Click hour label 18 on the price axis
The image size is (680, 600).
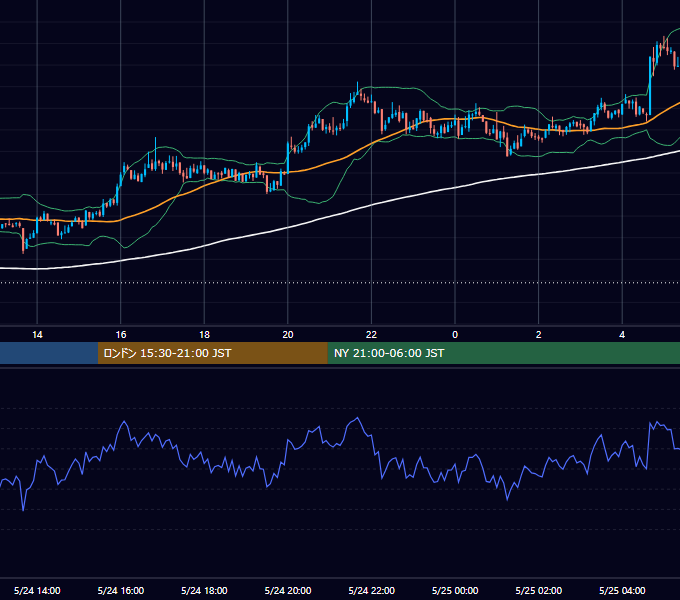tap(204, 335)
